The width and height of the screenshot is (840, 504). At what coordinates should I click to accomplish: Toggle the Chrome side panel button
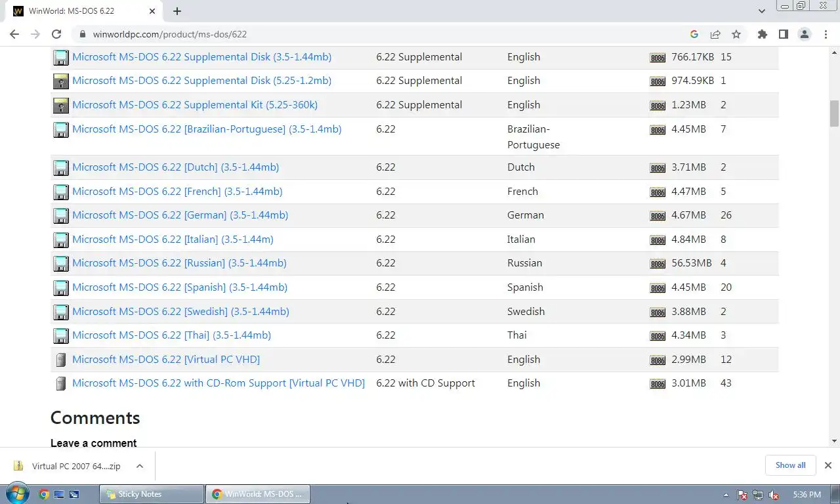coord(783,34)
